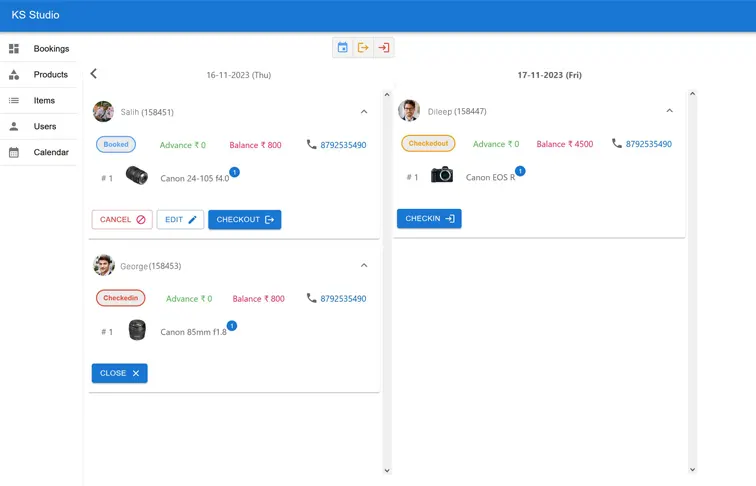Click phone icon in Salih's booking
This screenshot has height=486, width=756.
click(x=311, y=144)
